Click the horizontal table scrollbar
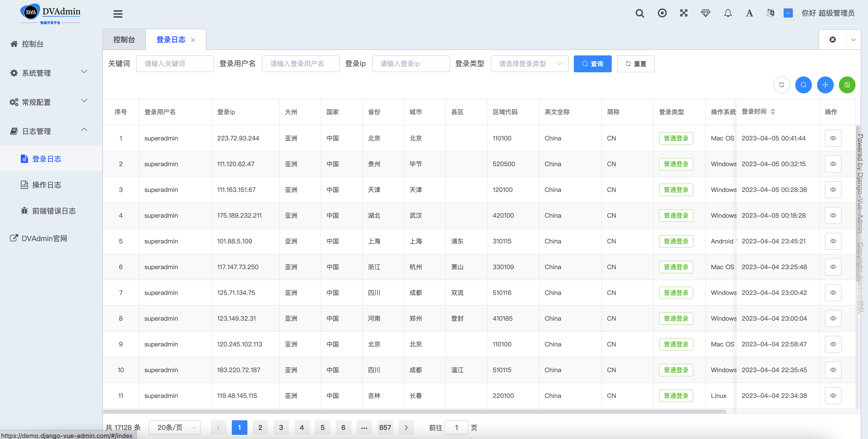868x439 pixels. coord(415,411)
